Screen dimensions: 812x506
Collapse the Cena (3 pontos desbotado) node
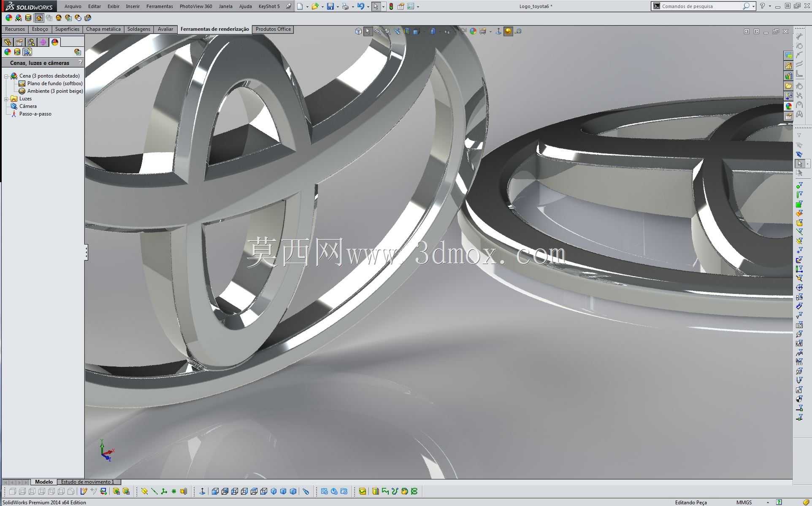[6, 76]
